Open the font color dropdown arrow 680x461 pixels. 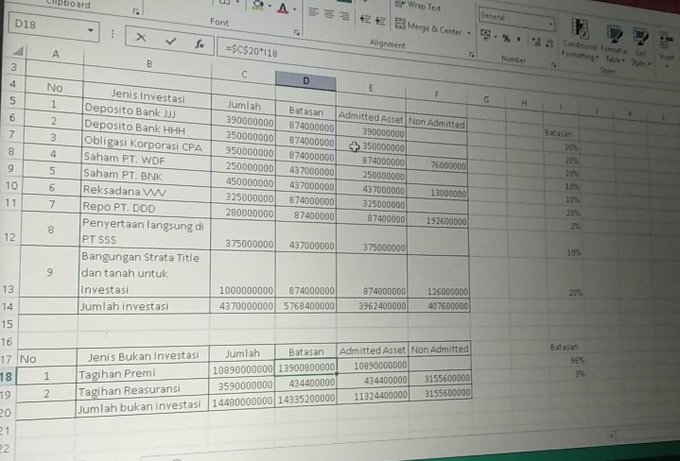click(295, 9)
